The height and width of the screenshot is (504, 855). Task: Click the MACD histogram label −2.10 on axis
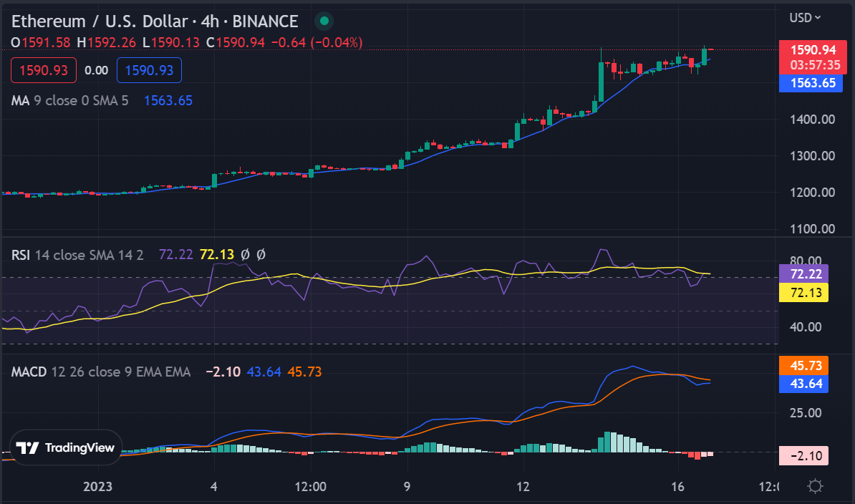803,455
